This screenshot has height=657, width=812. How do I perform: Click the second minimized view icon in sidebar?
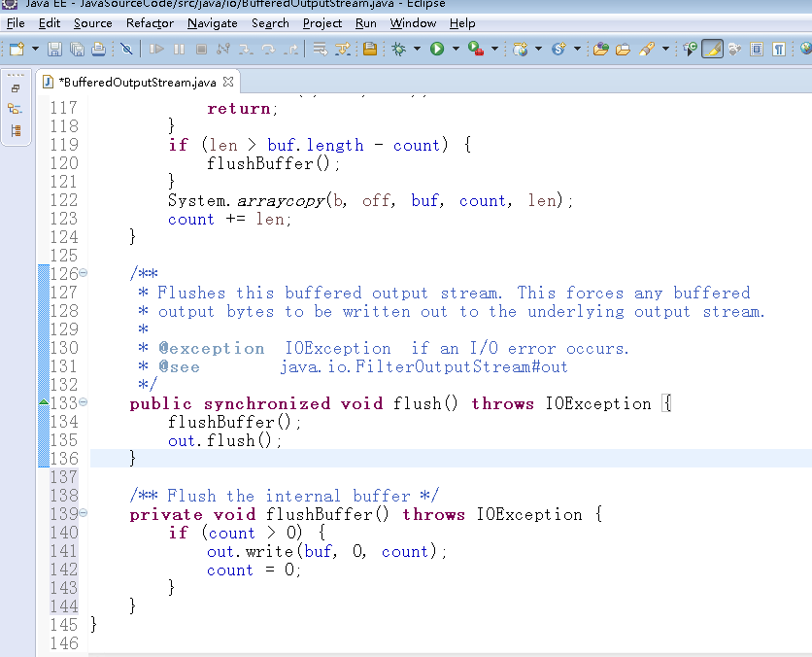coord(16,109)
